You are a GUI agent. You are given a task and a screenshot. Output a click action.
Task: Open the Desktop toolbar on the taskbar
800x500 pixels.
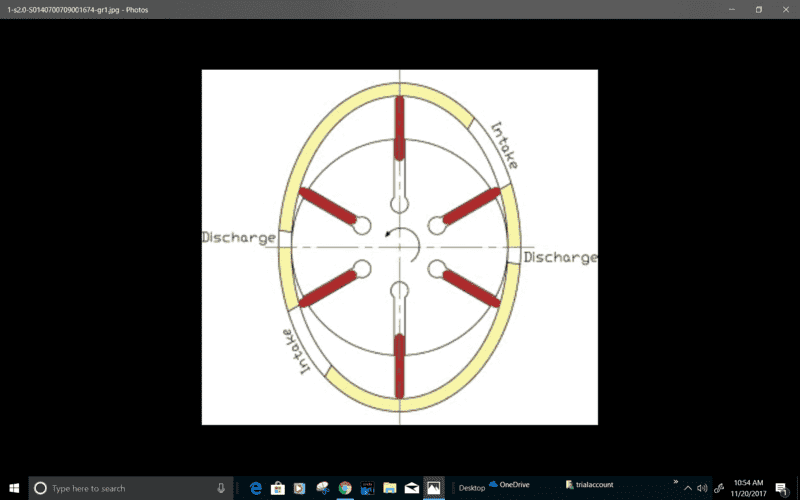pos(472,488)
